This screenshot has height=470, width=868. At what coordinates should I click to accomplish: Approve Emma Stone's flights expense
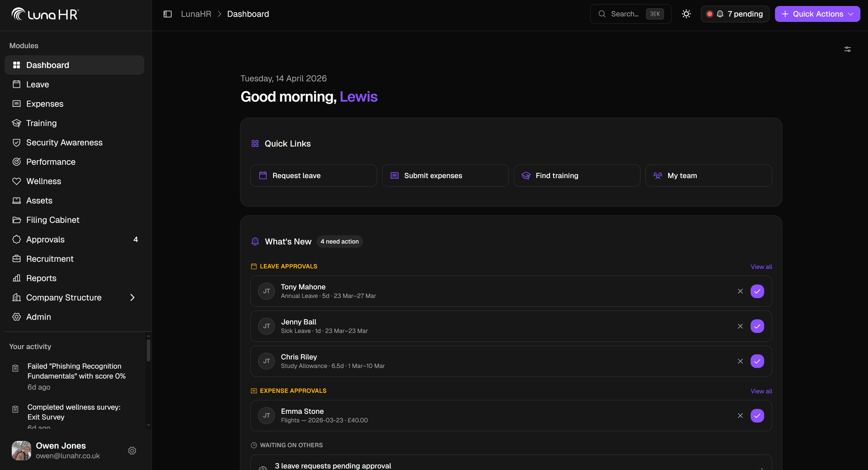[757, 416]
